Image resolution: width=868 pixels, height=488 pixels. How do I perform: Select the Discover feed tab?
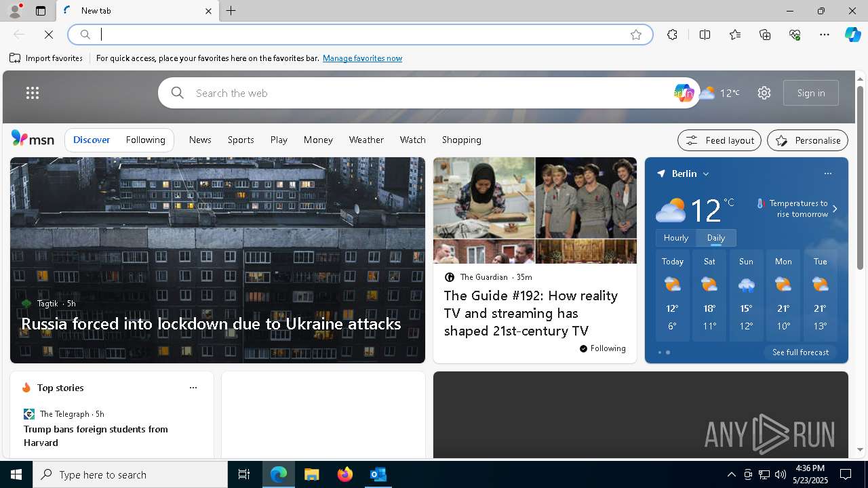click(x=92, y=140)
